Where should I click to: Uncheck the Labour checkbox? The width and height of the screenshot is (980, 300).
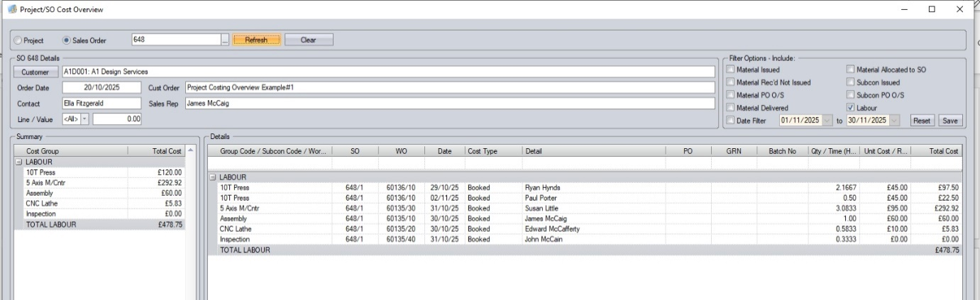tap(850, 108)
